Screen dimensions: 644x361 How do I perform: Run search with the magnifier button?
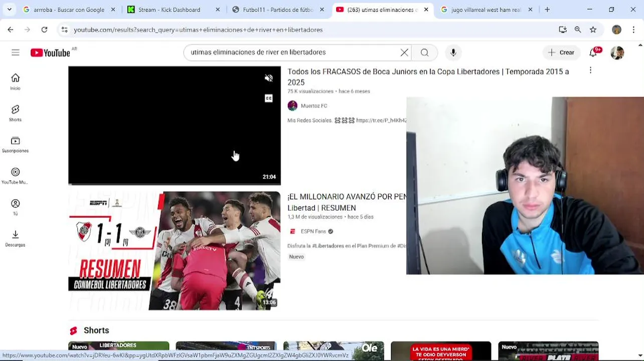pyautogui.click(x=424, y=53)
